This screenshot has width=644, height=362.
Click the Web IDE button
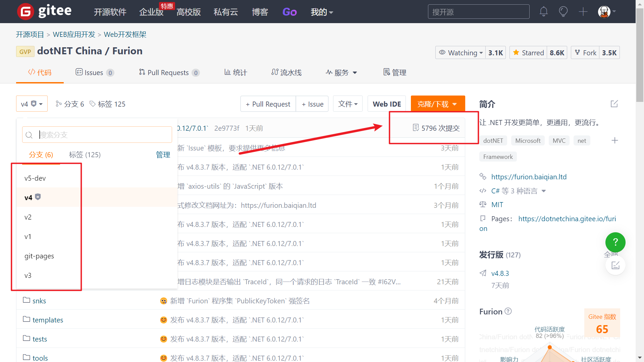[386, 104]
